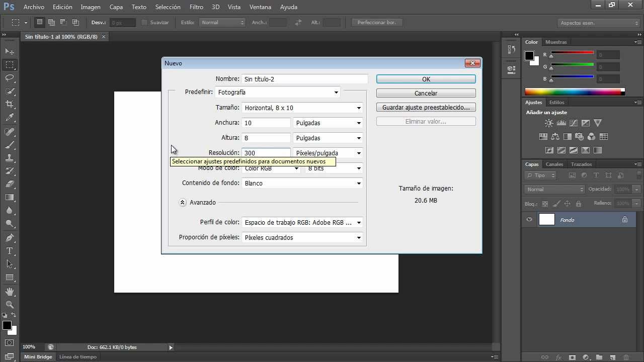Click Guardar ajuste preestablecido button
The width and height of the screenshot is (644, 362).
pos(426,107)
